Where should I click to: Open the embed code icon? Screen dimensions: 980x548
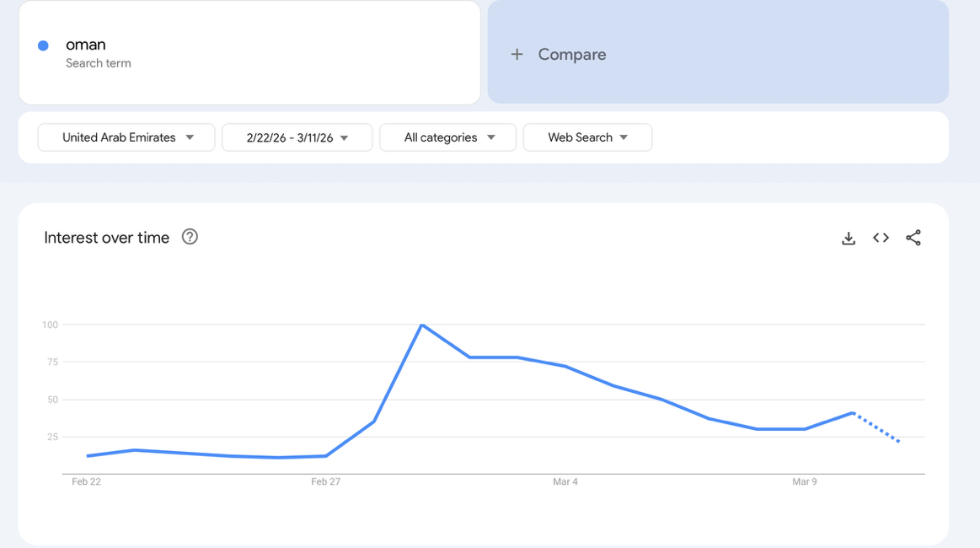881,238
